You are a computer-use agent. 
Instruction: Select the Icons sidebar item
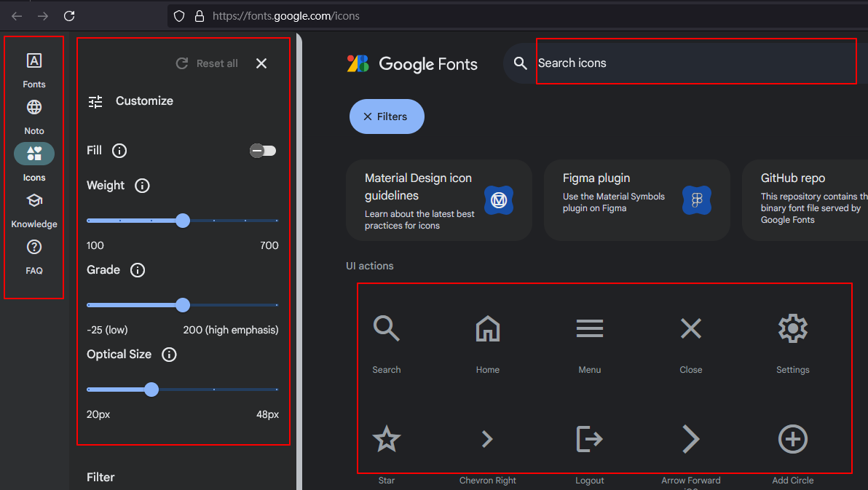(33, 163)
